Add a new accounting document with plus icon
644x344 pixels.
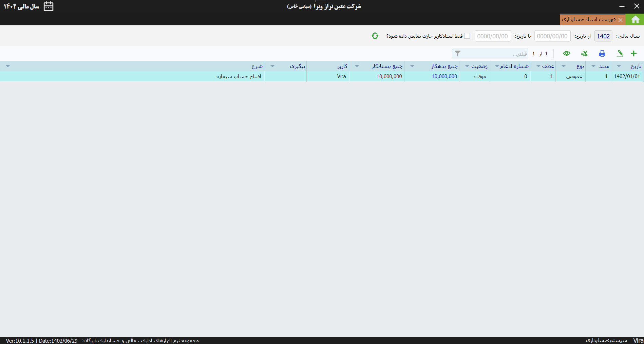pyautogui.click(x=633, y=54)
